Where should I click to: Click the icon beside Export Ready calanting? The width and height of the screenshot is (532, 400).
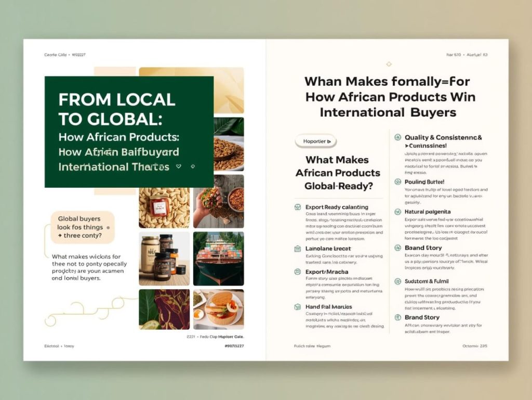pos(297,207)
